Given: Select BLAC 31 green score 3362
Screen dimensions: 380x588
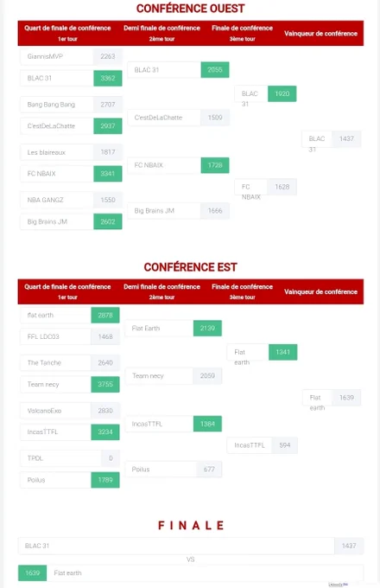Looking at the screenshot, I should [x=108, y=78].
